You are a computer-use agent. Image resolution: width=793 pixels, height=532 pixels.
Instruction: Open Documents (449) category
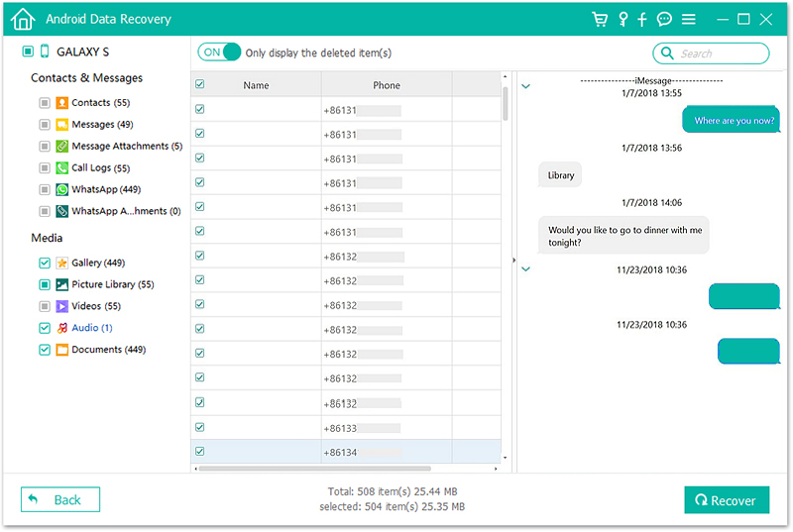[109, 350]
